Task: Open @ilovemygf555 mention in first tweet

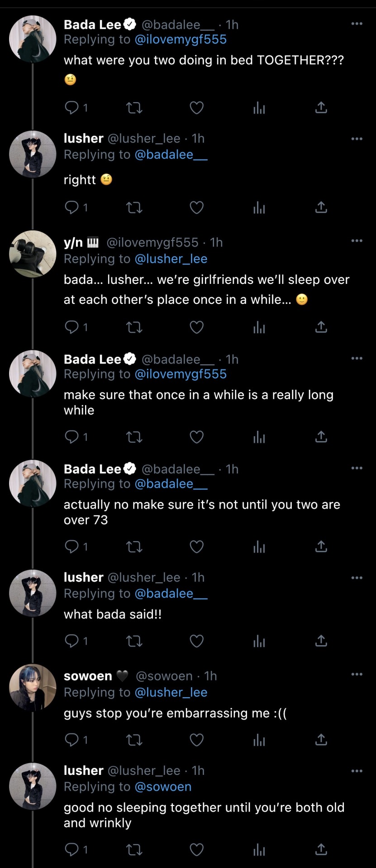Action: (181, 40)
